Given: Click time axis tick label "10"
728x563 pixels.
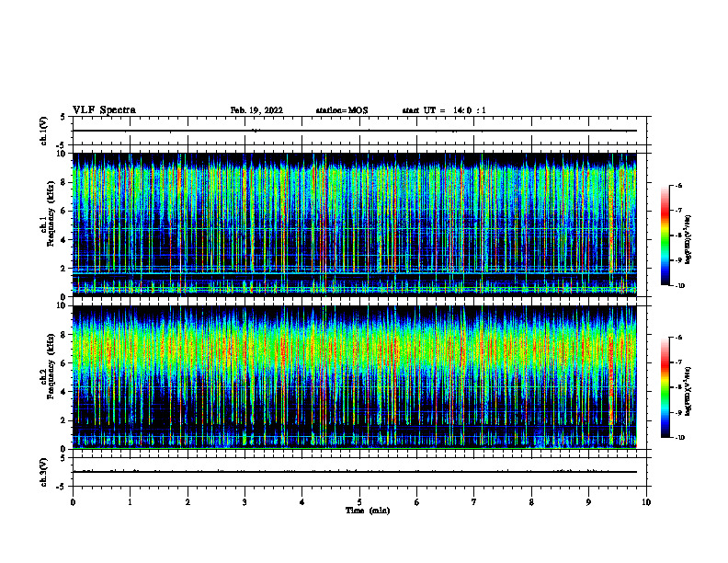Looking at the screenshot, I should point(646,502).
